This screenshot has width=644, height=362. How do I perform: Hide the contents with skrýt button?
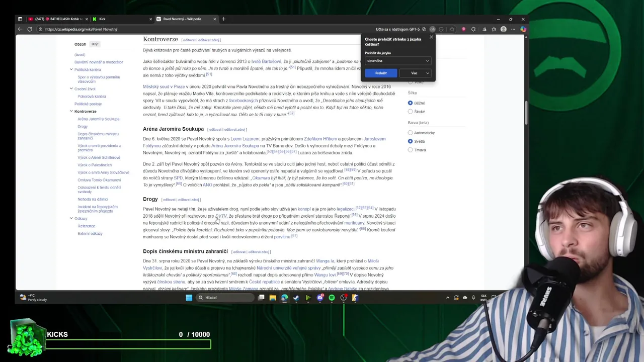[x=95, y=44]
